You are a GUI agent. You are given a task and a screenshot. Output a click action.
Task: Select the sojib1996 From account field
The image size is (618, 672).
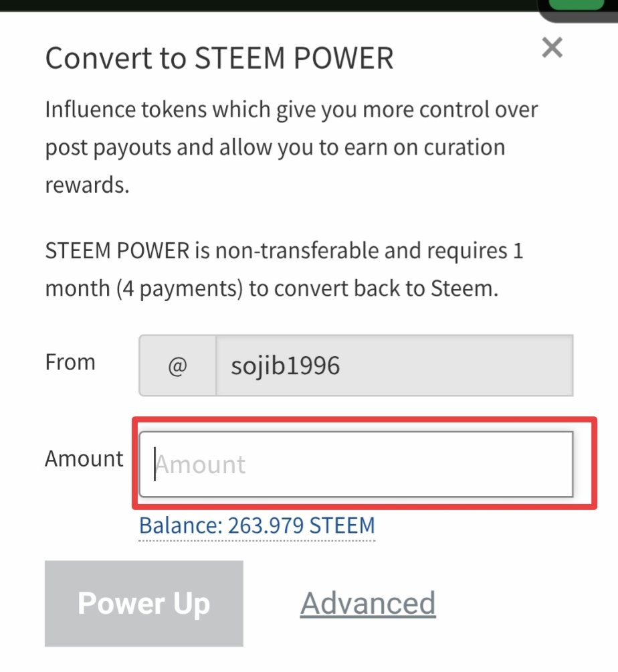[x=395, y=365]
